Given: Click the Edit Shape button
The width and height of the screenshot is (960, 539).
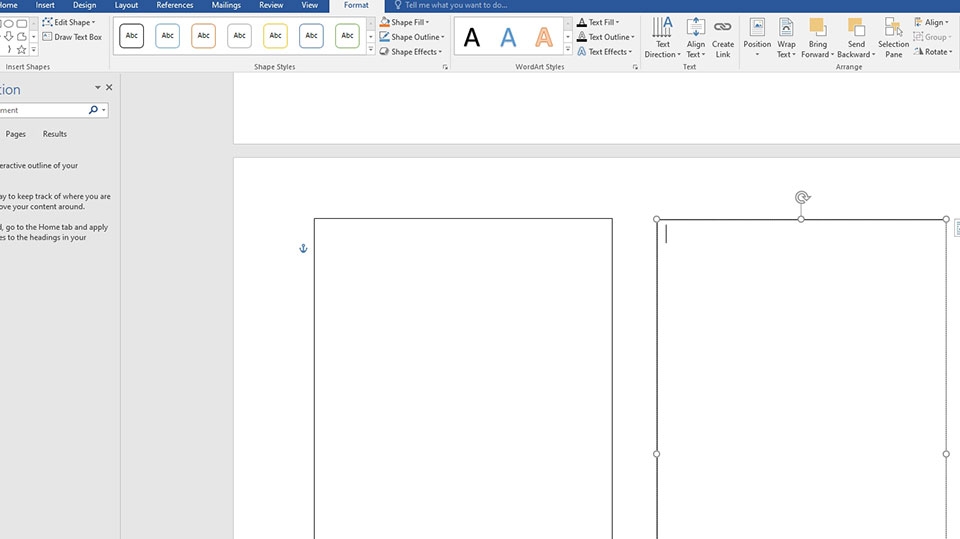Looking at the screenshot, I should 69,22.
